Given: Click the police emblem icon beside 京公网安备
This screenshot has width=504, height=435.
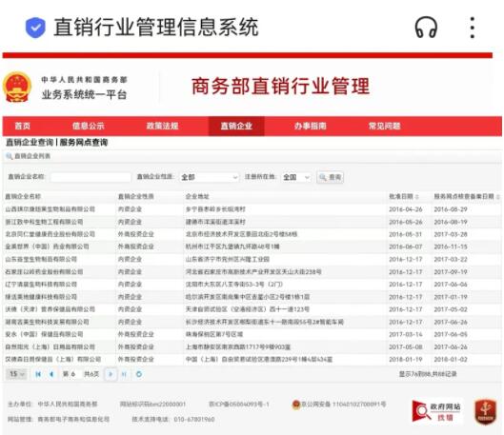Looking at the screenshot, I should 295,405.
